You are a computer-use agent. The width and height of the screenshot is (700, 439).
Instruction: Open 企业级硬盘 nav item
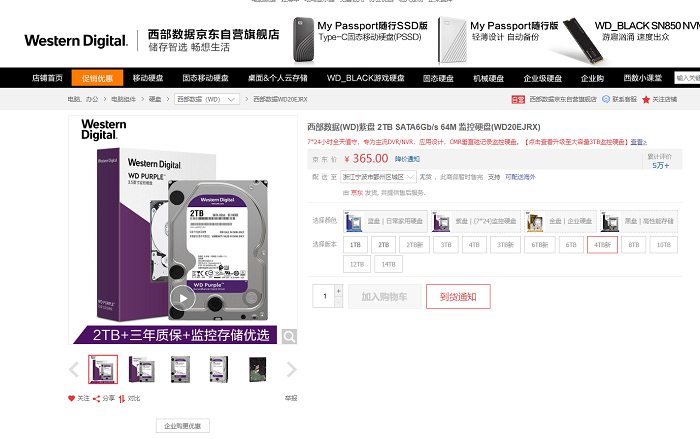click(542, 78)
